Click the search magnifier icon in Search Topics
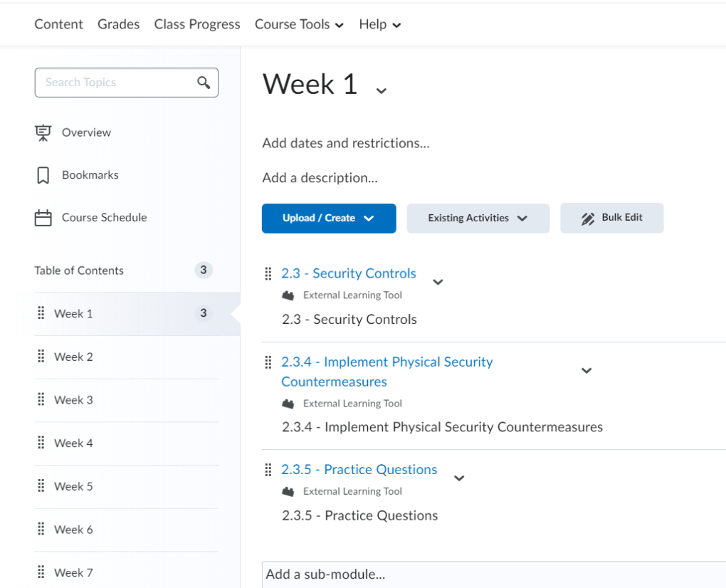 click(204, 83)
